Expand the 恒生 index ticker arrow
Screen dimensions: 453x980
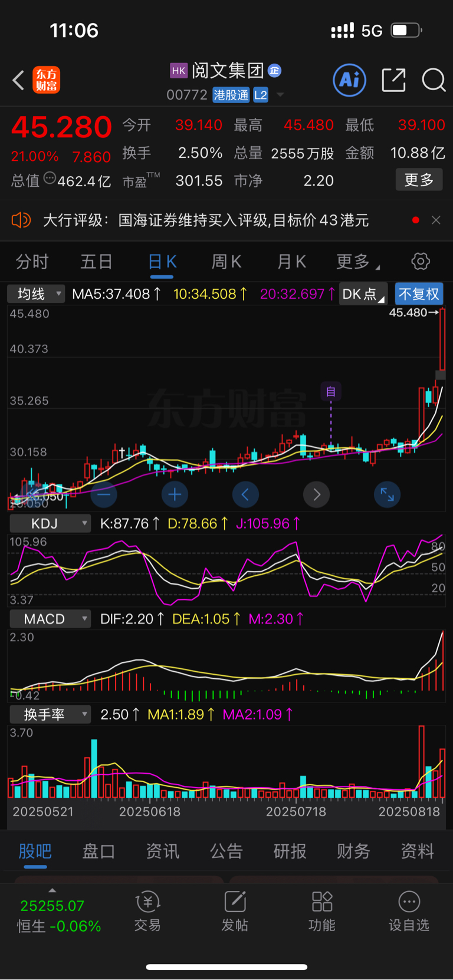[x=52, y=890]
